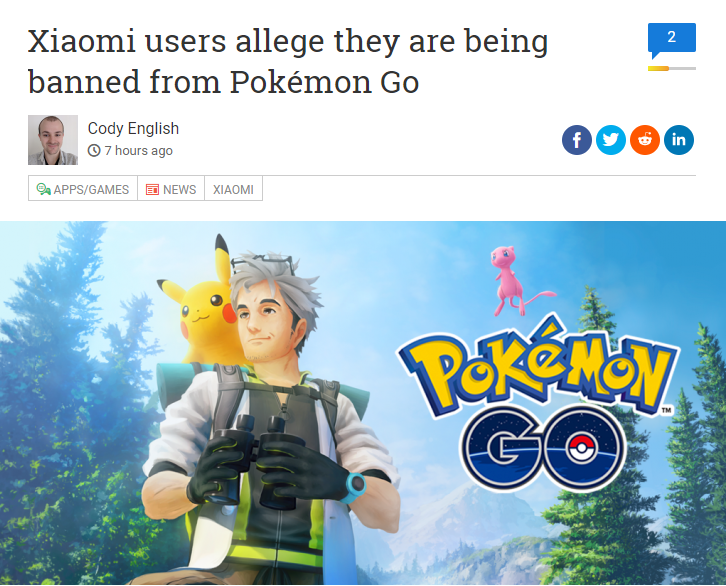Click the red News category icon
This screenshot has width=726, height=586.
(x=152, y=189)
